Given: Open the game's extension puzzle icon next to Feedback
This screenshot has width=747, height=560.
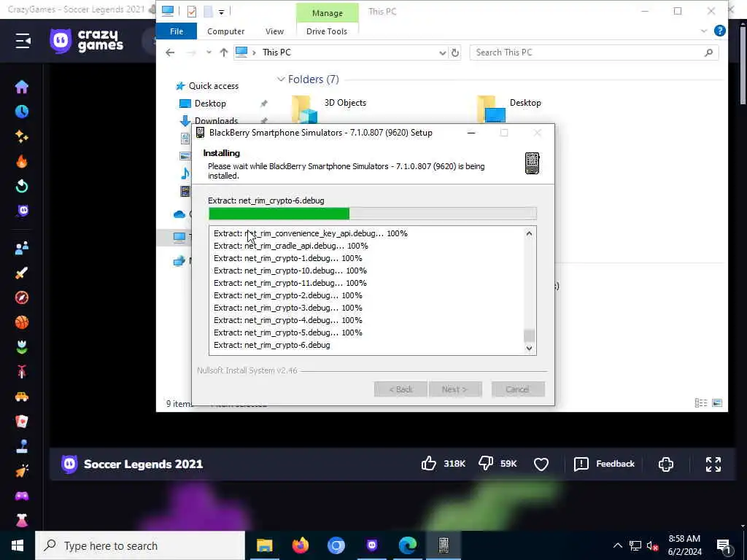Looking at the screenshot, I should click(665, 464).
